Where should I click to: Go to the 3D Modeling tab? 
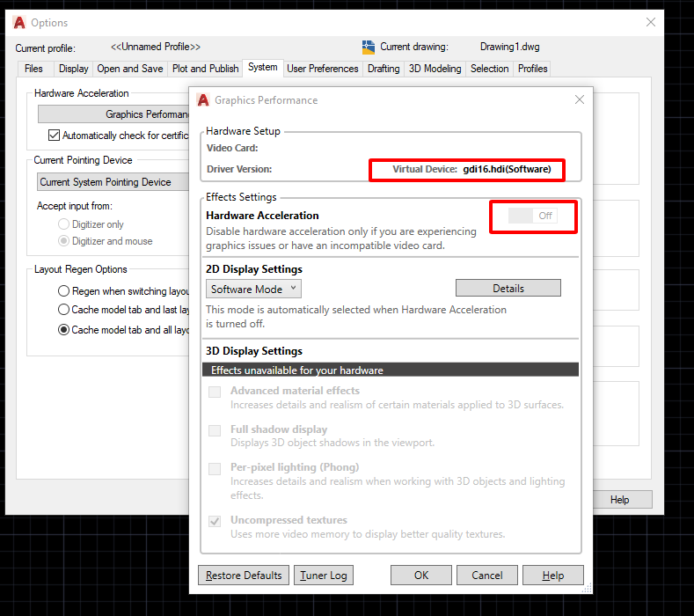coord(435,69)
